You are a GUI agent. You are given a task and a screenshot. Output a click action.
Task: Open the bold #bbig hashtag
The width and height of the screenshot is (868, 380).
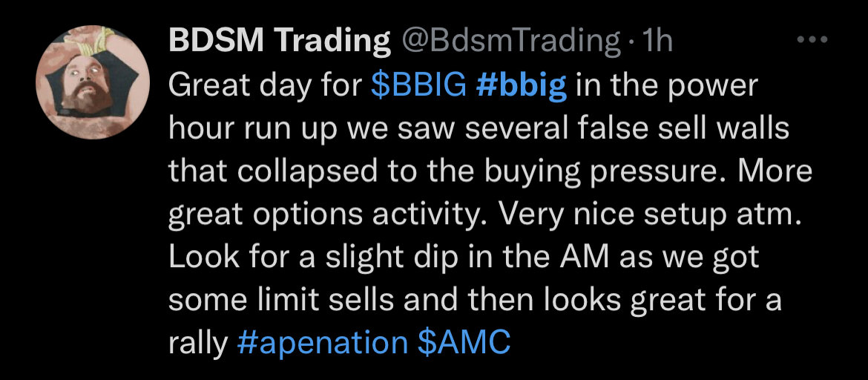coord(521,85)
